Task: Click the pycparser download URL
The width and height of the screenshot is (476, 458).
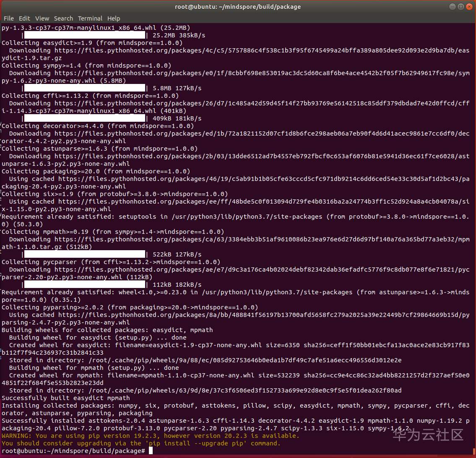Action: [235, 273]
